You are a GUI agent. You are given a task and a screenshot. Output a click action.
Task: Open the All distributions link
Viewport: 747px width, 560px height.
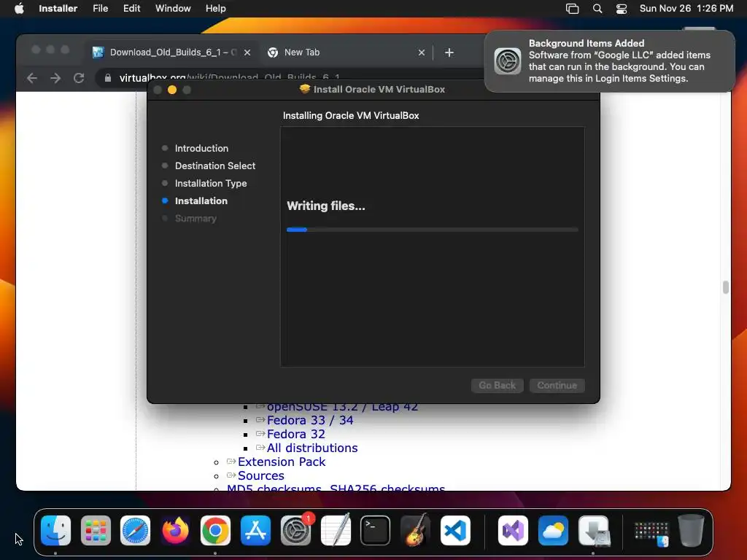[x=312, y=448]
